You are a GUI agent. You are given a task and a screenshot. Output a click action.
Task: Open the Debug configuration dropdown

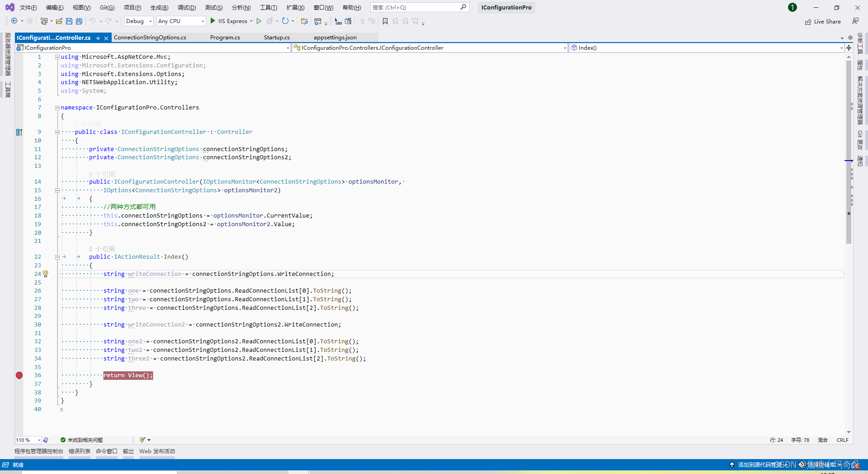[139, 21]
